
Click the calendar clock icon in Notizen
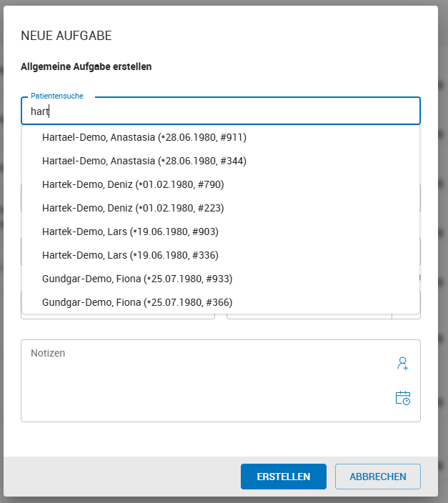tap(402, 399)
